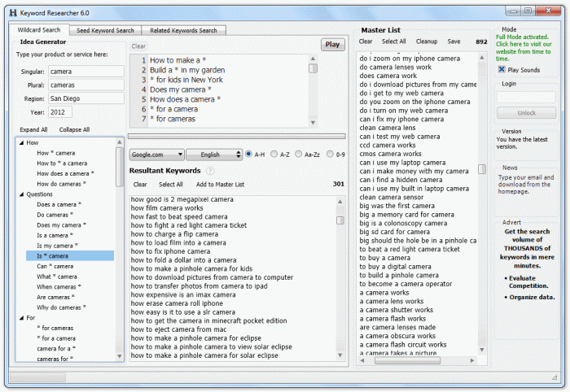Viewport: 570px width, 392px height.
Task: Collapse the How tree group
Action: point(21,143)
